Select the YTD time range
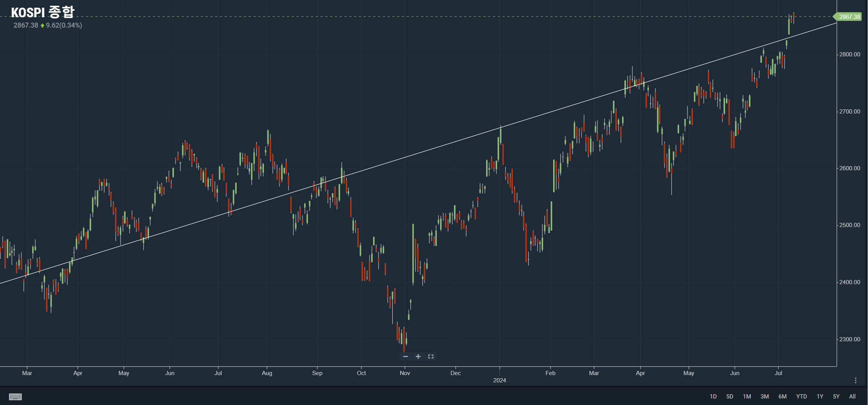The width and height of the screenshot is (868, 405). click(x=801, y=397)
